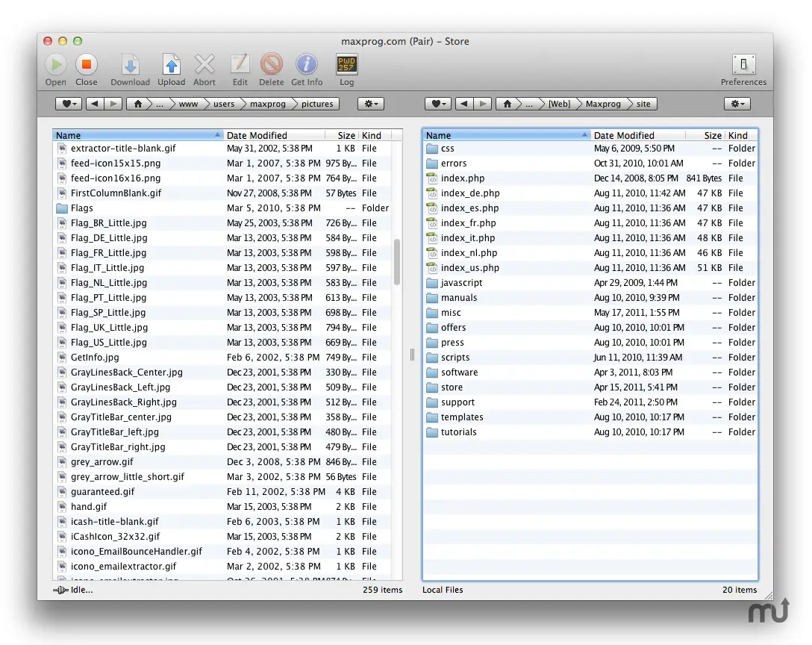Go to the www path segment
Screen dimensions: 812x645
[189, 104]
